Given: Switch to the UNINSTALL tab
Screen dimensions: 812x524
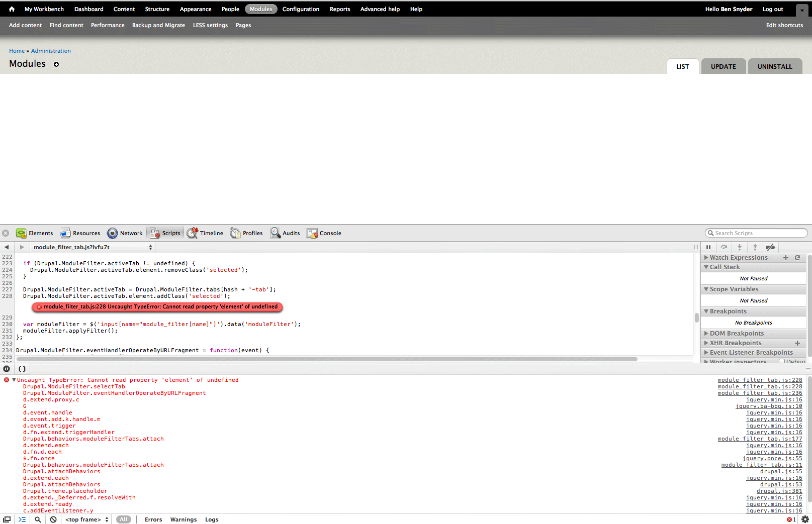Looking at the screenshot, I should tap(775, 66).
